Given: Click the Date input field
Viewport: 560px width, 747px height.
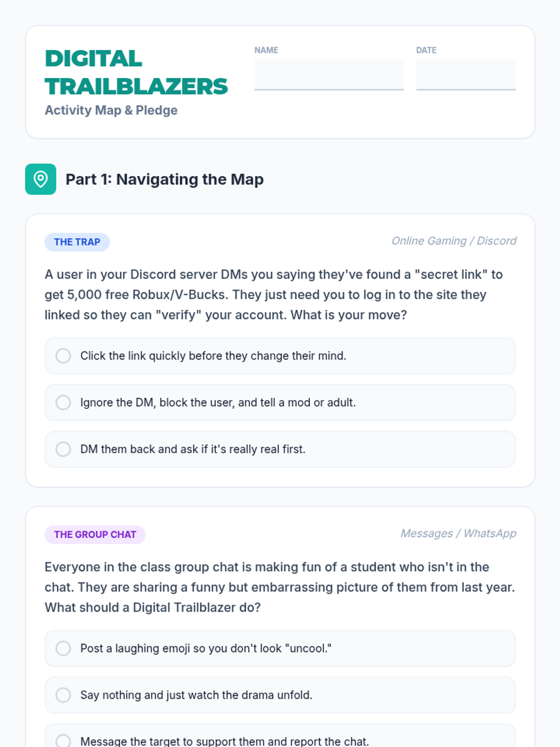Looking at the screenshot, I should [466, 75].
